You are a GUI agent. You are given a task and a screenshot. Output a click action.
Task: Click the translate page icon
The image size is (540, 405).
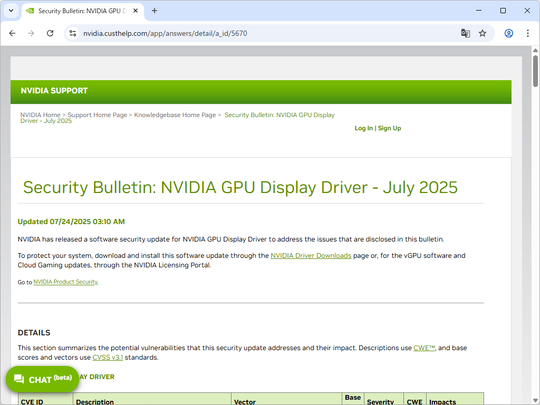465,33
